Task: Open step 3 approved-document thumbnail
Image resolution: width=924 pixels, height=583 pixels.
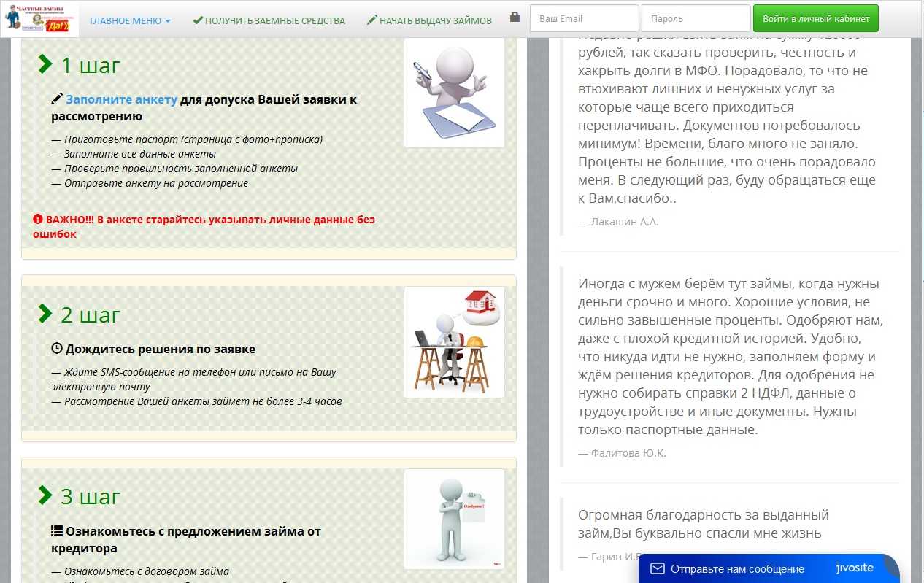Action: [454, 519]
